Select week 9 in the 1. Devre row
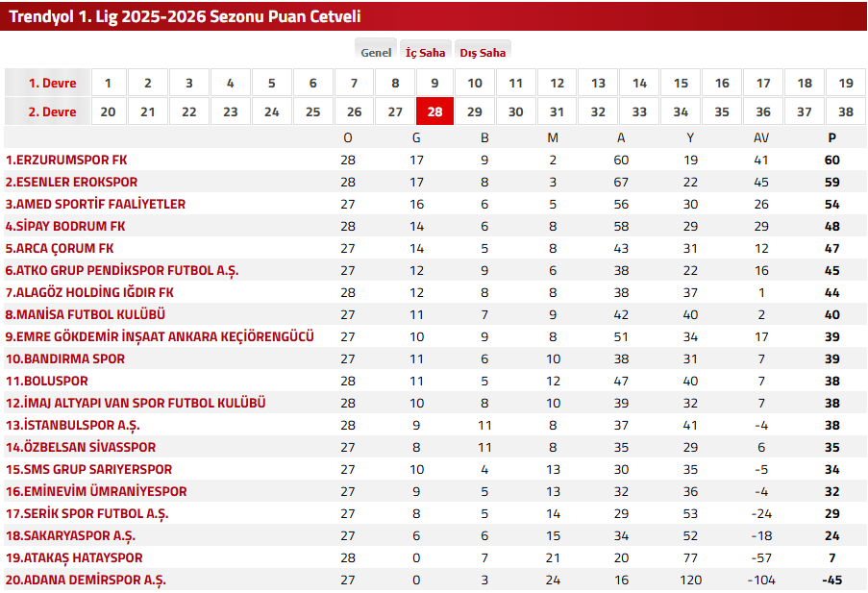Image resolution: width=868 pixels, height=593 pixels. (434, 83)
